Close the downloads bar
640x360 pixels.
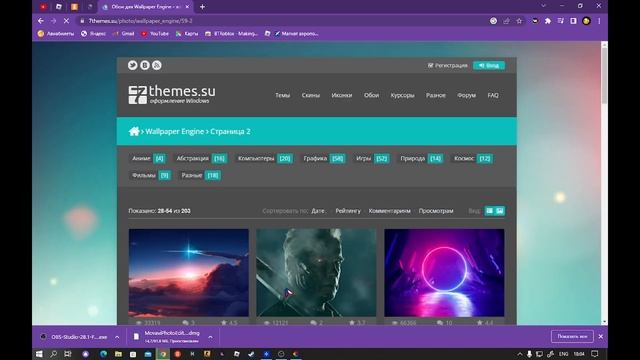point(600,336)
